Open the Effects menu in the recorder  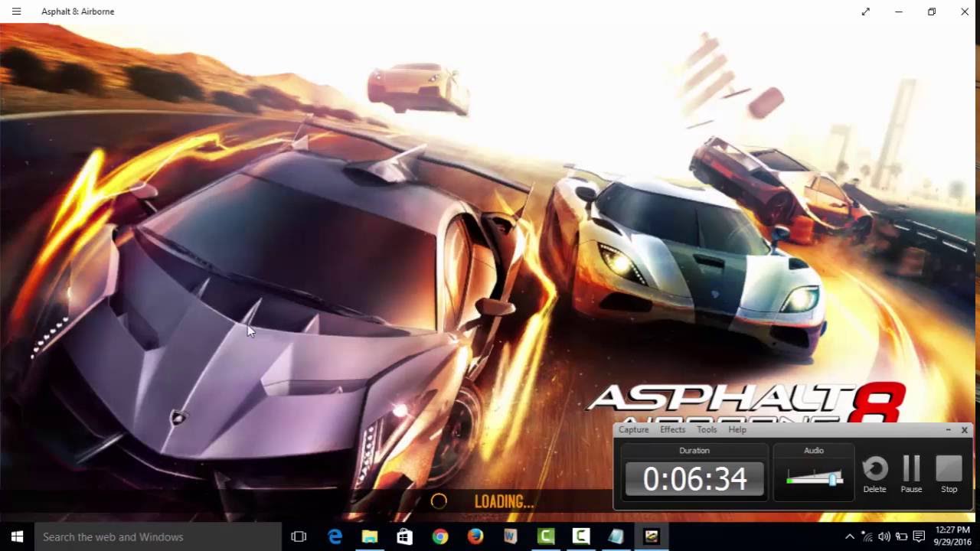[x=672, y=429]
